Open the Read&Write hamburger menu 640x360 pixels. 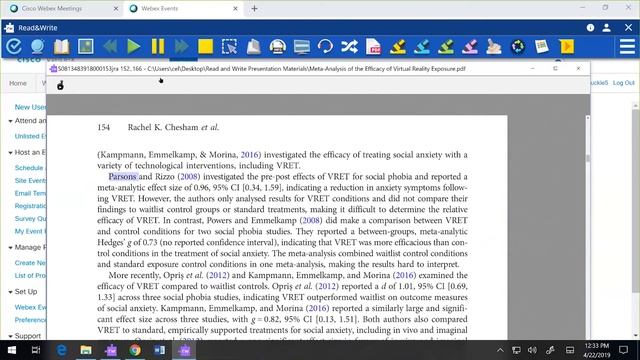coord(627,47)
